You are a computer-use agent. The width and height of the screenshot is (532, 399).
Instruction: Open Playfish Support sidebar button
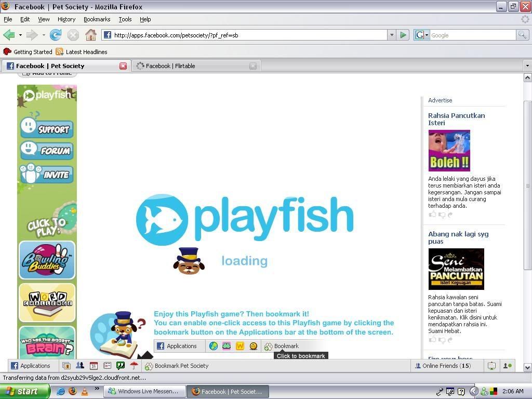(47, 128)
